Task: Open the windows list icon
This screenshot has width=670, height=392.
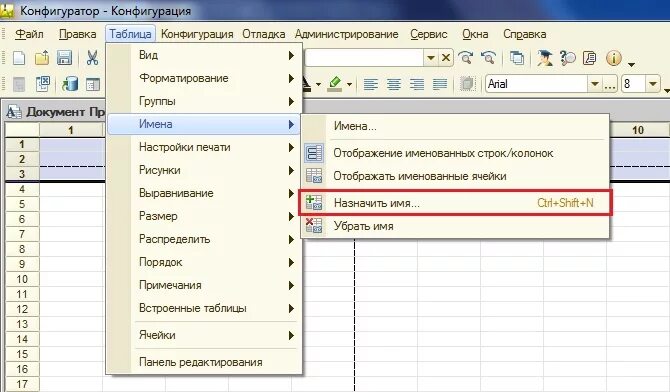Action: coord(517,58)
